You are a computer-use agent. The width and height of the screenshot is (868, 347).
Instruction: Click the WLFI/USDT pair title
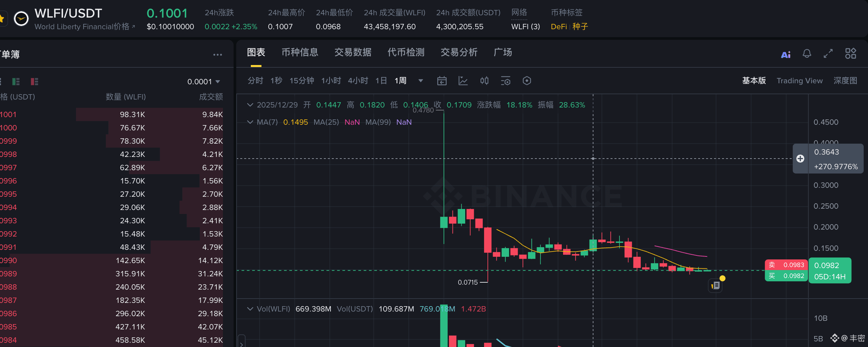pos(68,14)
